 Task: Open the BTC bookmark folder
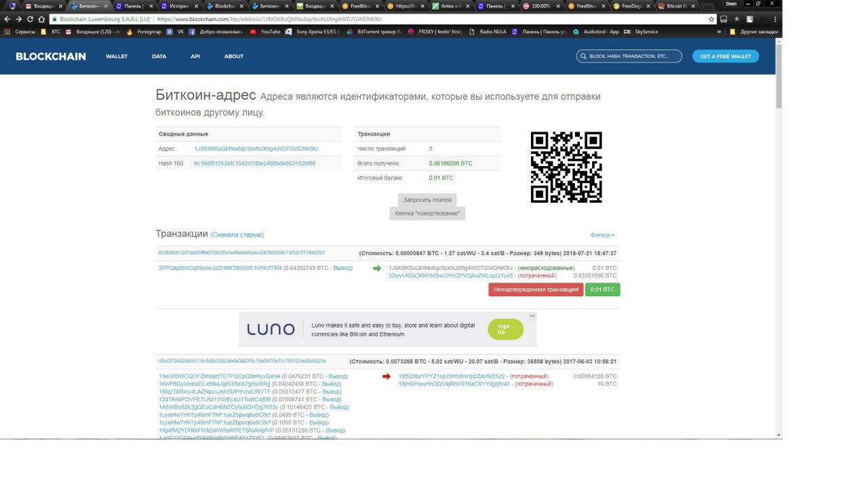tap(50, 31)
